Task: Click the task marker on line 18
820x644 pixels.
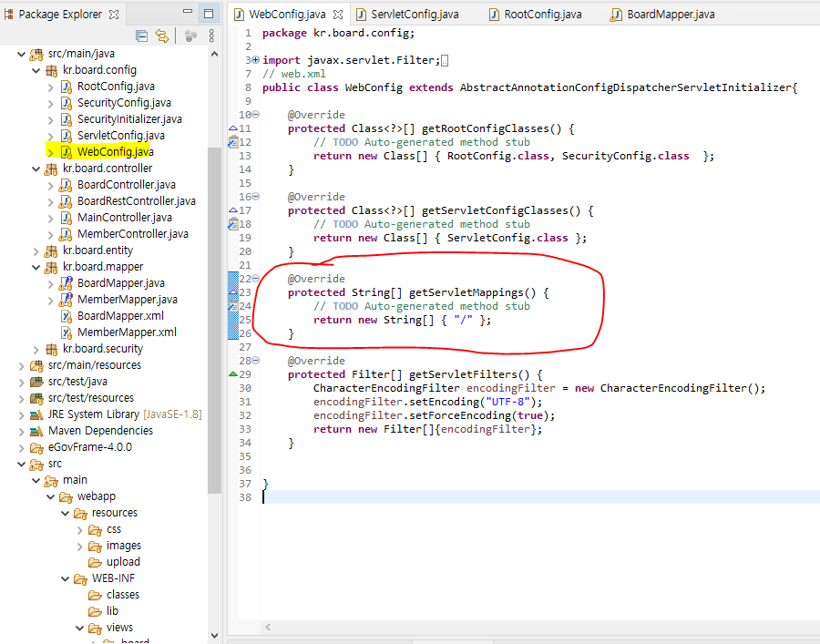Action: pyautogui.click(x=233, y=224)
